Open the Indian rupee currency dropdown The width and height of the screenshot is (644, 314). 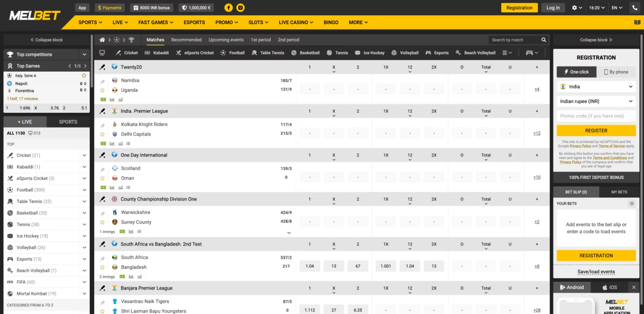click(x=596, y=101)
